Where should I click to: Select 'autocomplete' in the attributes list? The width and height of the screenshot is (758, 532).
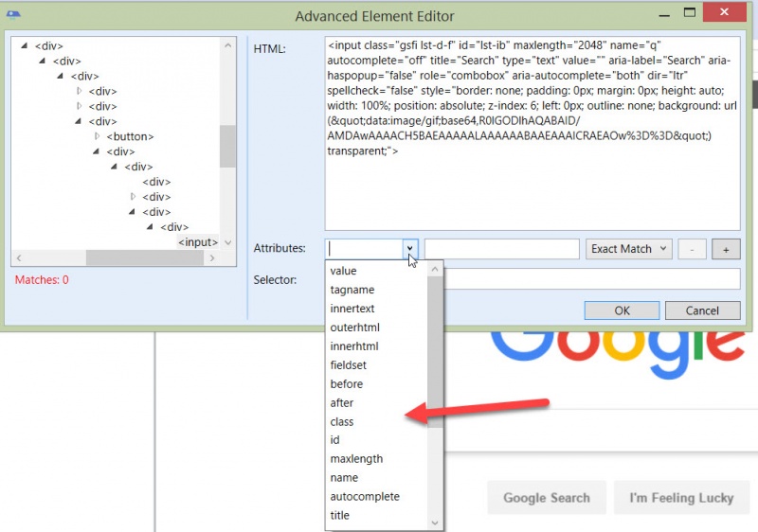pyautogui.click(x=365, y=496)
